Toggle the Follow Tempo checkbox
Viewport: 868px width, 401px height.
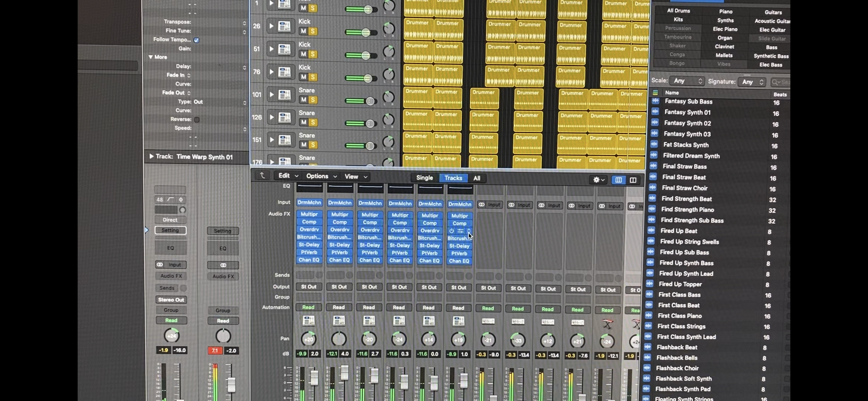point(196,40)
